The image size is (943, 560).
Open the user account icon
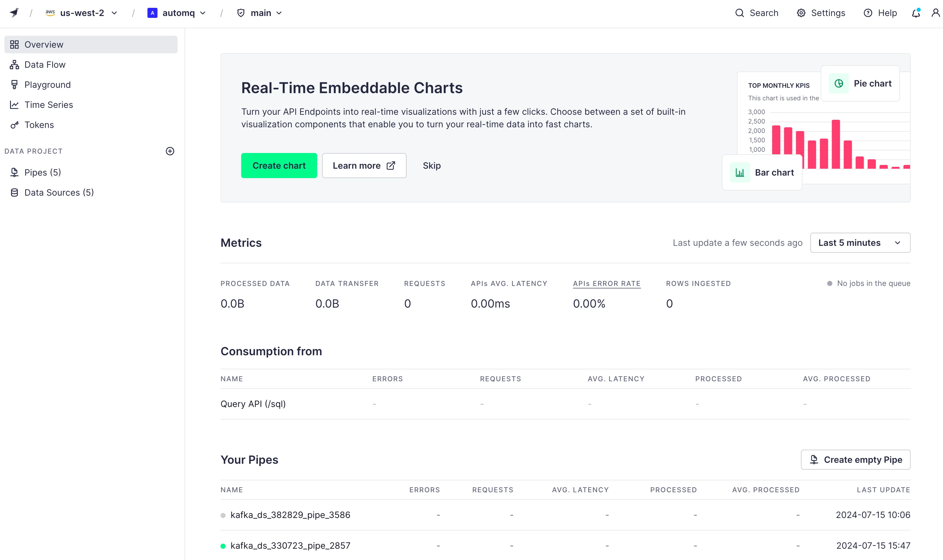935,13
